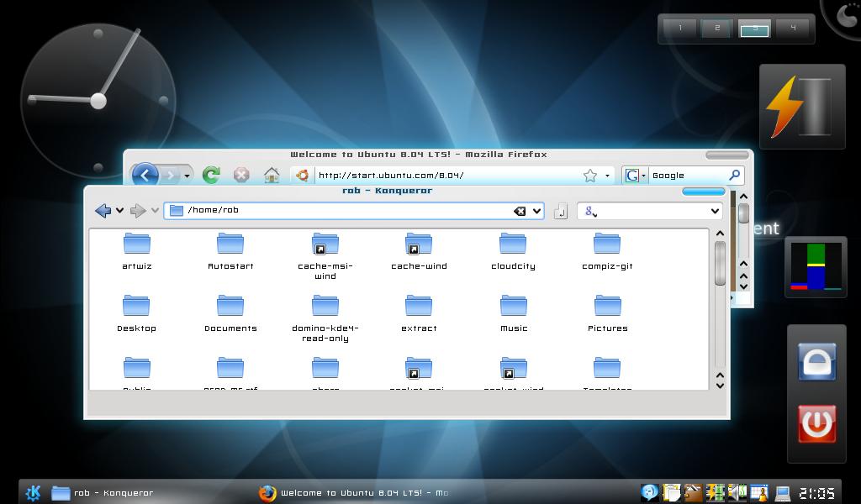Image resolution: width=861 pixels, height=504 pixels.
Task: Select the Desktop folder
Action: coord(136,313)
